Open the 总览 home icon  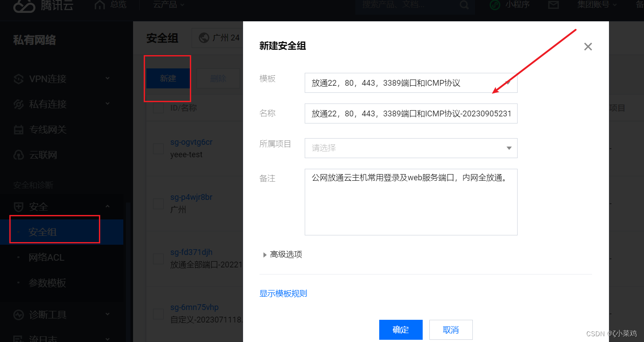(x=100, y=5)
